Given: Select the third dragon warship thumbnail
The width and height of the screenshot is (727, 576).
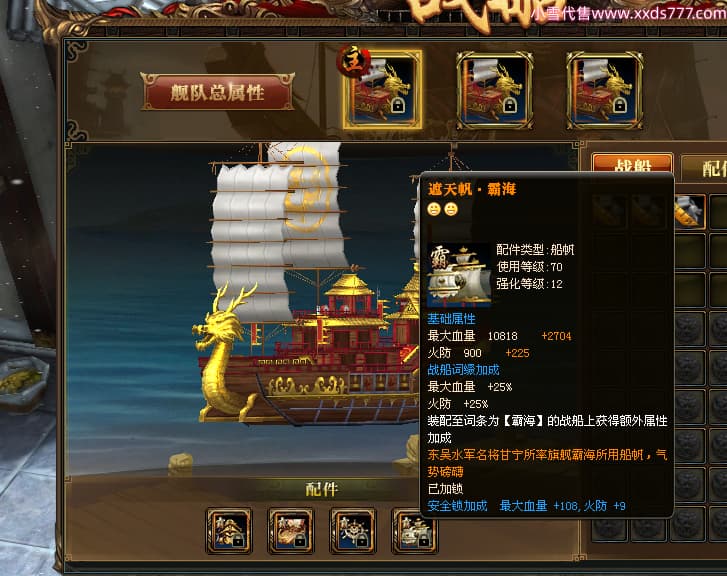Looking at the screenshot, I should click(605, 90).
